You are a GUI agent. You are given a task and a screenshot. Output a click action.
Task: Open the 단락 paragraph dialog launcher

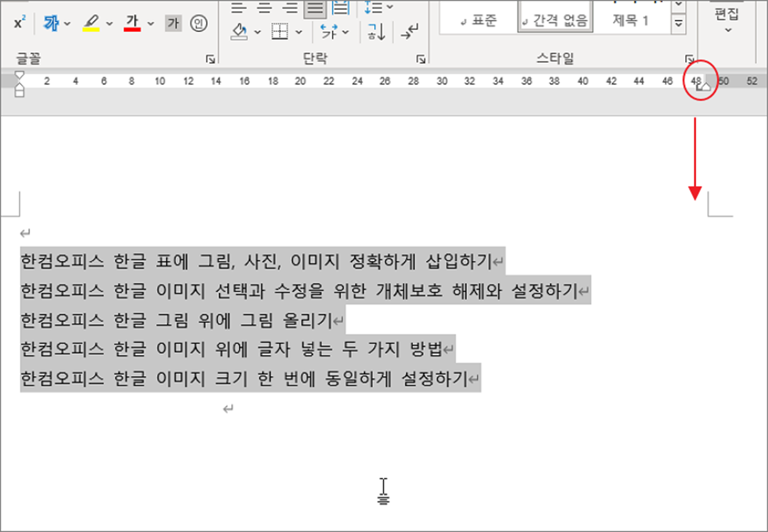coord(421,60)
